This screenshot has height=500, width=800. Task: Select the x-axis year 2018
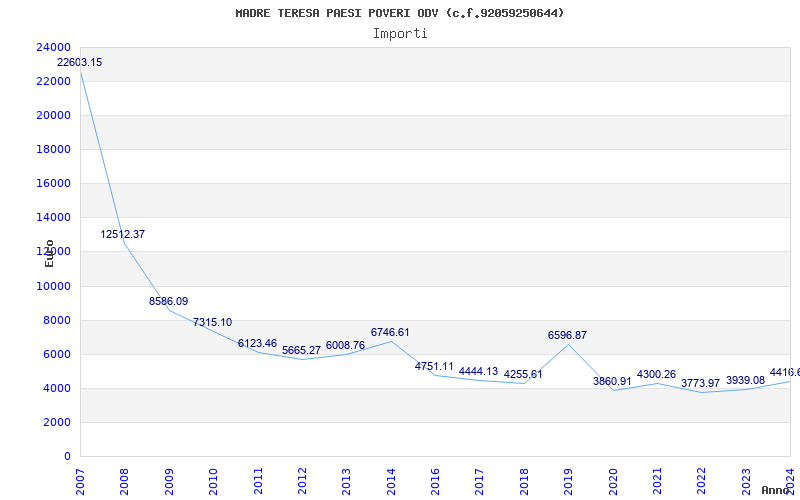(x=524, y=481)
